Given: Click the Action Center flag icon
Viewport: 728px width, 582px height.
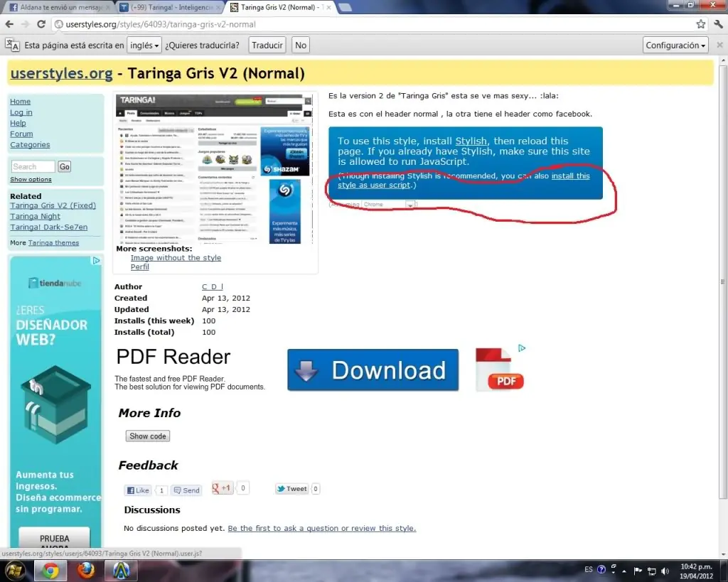Looking at the screenshot, I should pos(638,571).
